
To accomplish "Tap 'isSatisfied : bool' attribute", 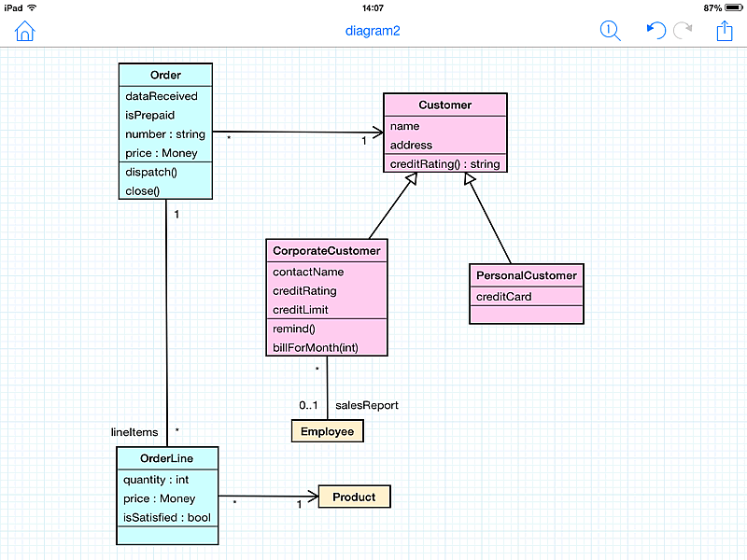I will [x=167, y=518].
